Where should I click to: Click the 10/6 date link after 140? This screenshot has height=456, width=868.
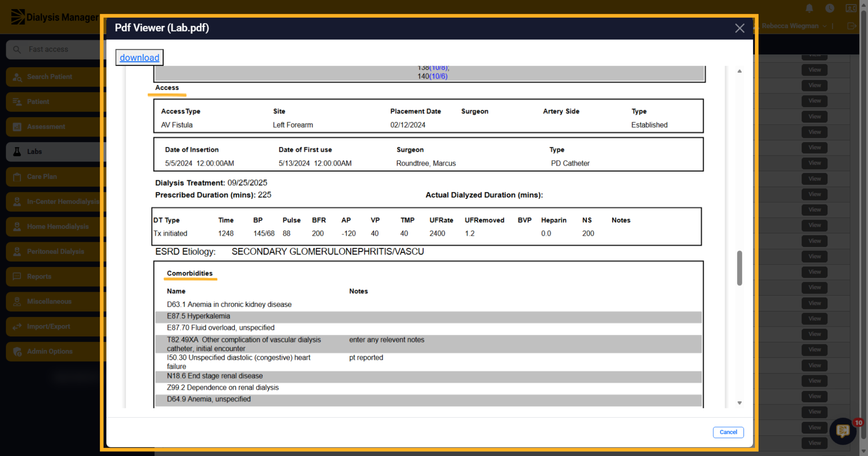point(438,76)
